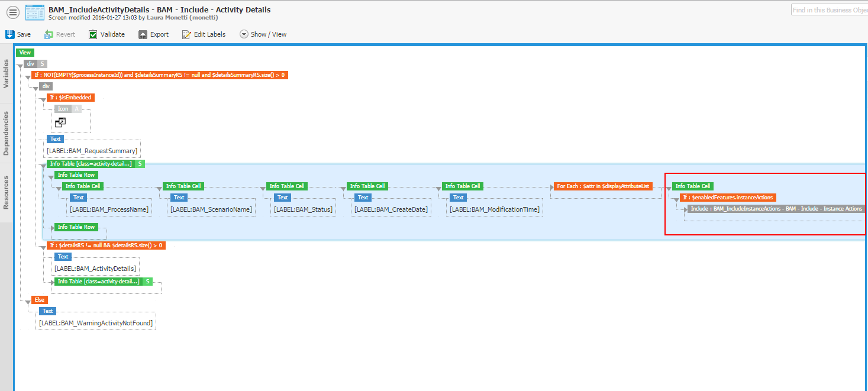
Task: Select the If NOT(EMPTY($processInstanceId)) condition node
Action: (x=160, y=75)
